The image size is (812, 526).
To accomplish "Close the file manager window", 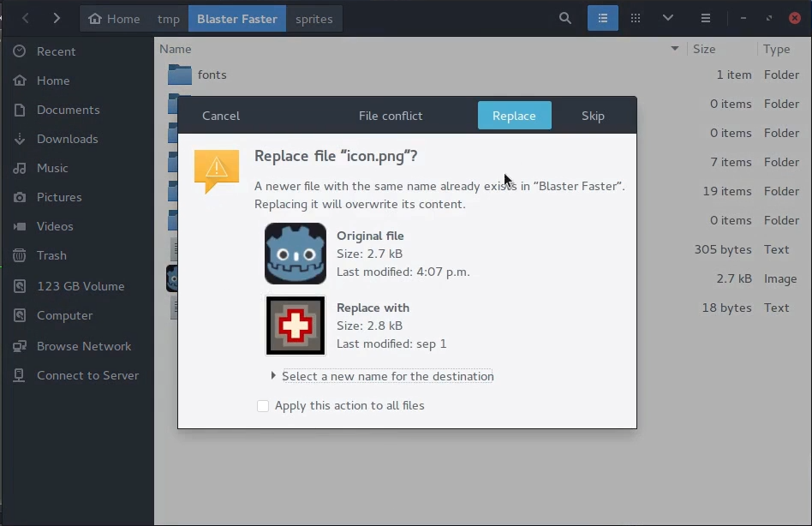I will [794, 18].
